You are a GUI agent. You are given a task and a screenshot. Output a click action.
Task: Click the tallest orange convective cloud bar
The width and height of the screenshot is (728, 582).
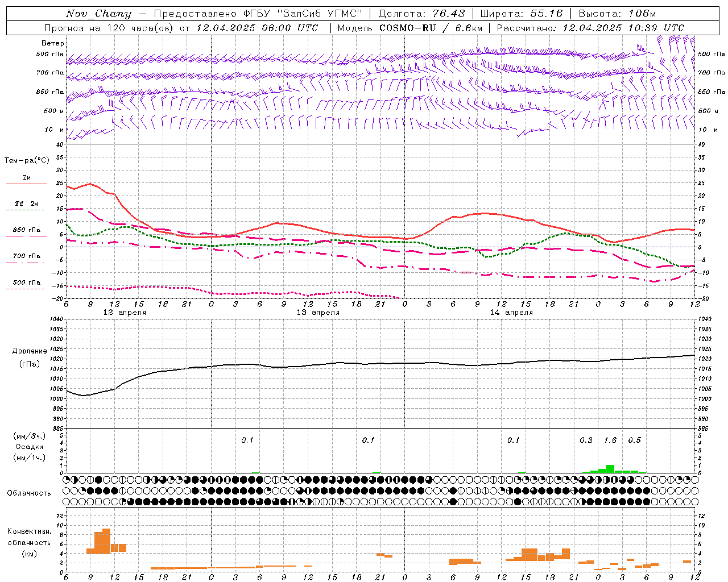pyautogui.click(x=106, y=541)
